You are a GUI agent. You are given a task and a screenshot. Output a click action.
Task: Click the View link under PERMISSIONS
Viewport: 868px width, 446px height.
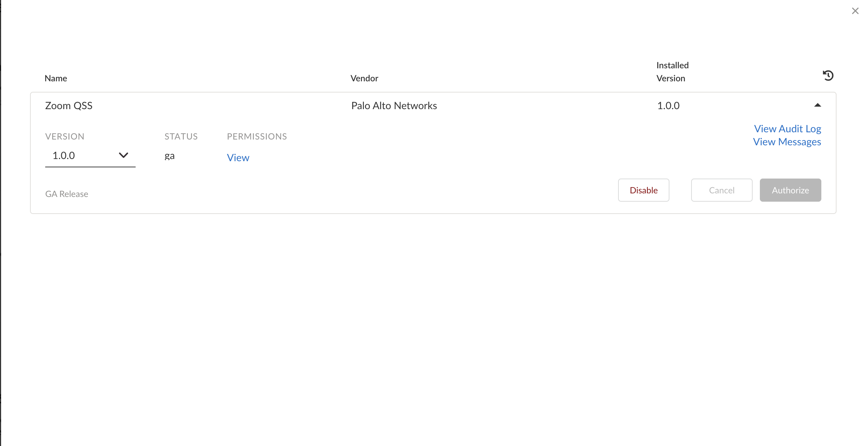pos(238,158)
